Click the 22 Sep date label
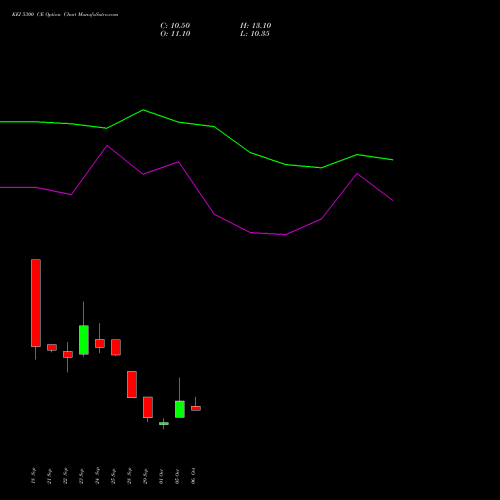Image resolution: width=500 pixels, height=500 pixels. tap(65, 476)
